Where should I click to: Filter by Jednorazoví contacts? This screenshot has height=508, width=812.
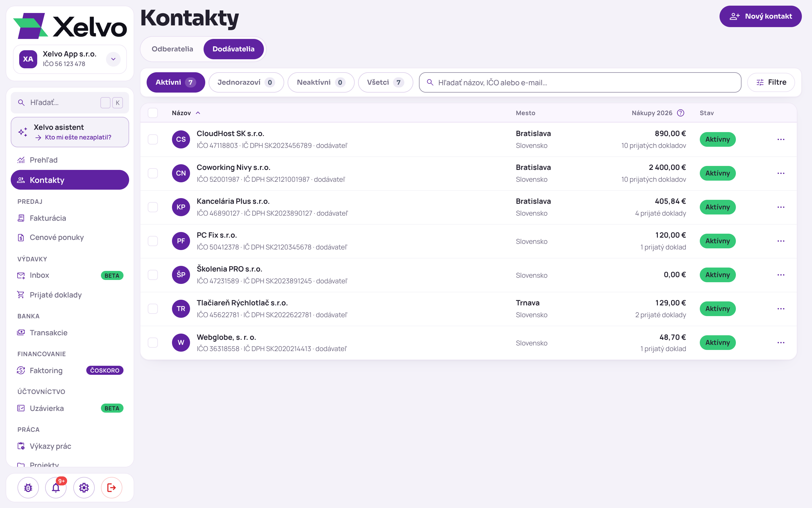coord(246,82)
